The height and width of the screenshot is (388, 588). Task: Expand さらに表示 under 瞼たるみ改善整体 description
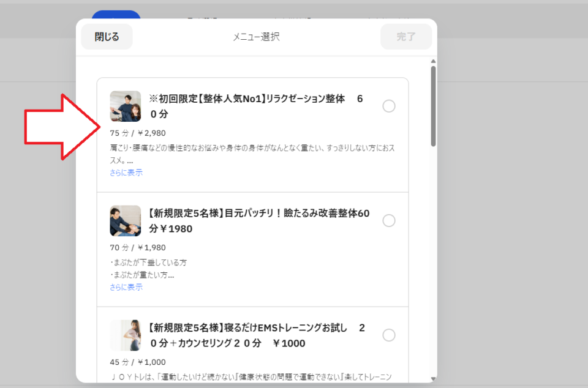point(126,287)
